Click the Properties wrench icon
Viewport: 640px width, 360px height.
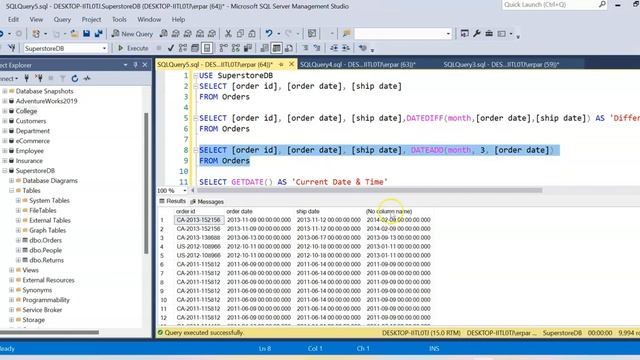[477, 34]
